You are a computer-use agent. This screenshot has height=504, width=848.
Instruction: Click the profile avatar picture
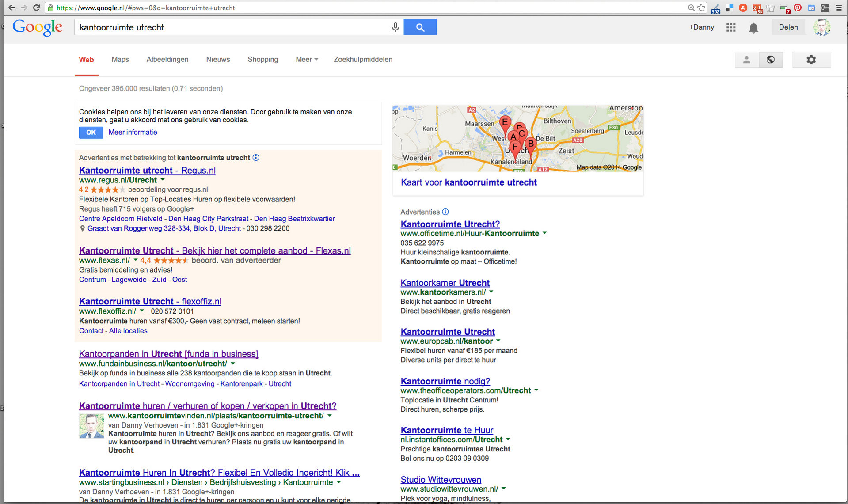[821, 27]
